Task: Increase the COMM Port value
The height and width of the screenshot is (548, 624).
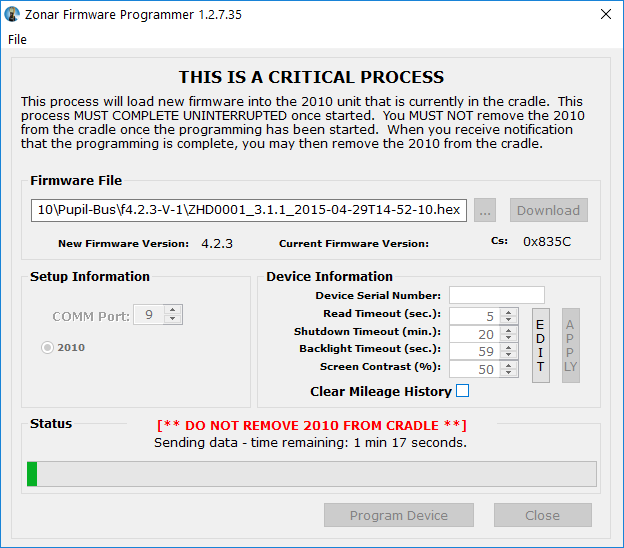Action: [172, 310]
